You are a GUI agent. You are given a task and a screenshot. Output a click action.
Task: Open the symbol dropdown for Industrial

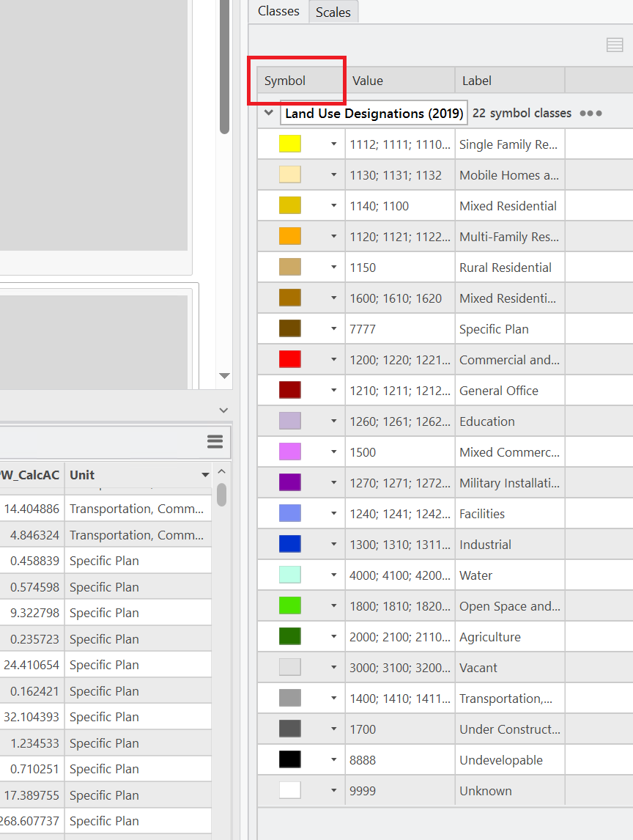333,544
